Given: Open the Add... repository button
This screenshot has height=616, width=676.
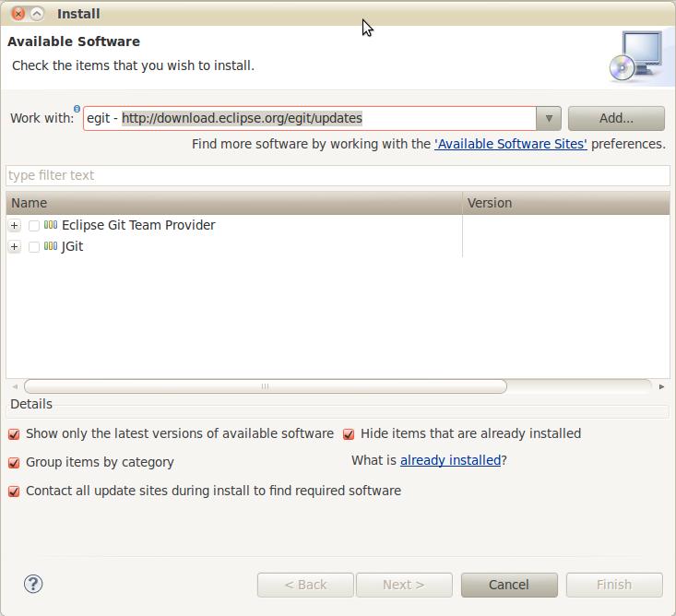Looking at the screenshot, I should click(x=616, y=118).
